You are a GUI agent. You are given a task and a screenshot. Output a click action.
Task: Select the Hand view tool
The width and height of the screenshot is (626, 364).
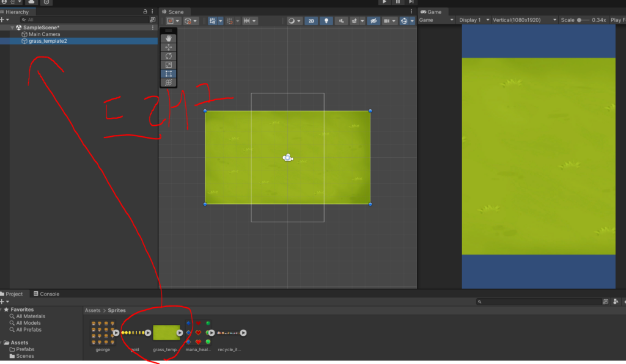click(168, 38)
